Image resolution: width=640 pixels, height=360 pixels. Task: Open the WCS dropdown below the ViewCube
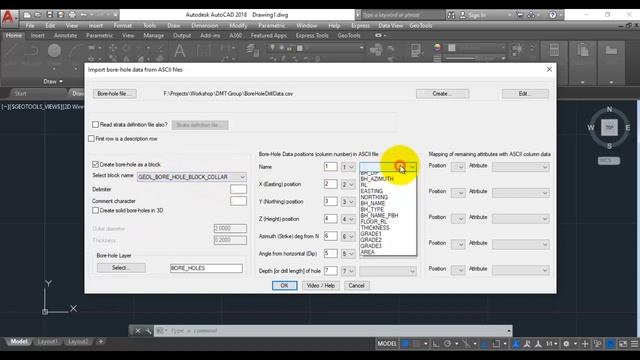pos(609,161)
